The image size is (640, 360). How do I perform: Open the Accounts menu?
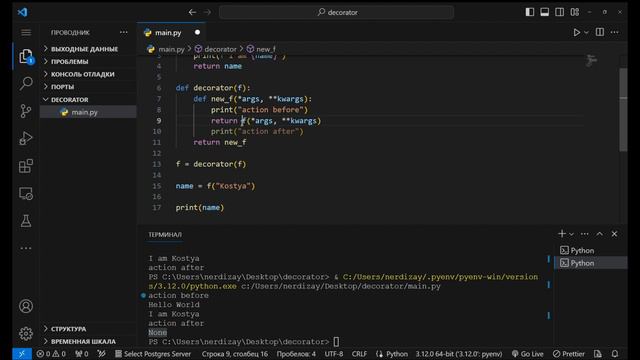26,306
